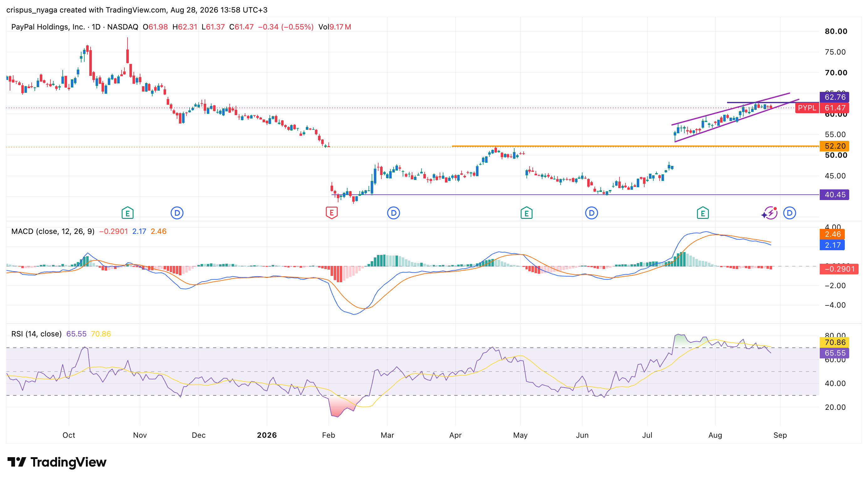Click the −0.2901 histogram axis label
This screenshot has width=868, height=481.
(839, 269)
